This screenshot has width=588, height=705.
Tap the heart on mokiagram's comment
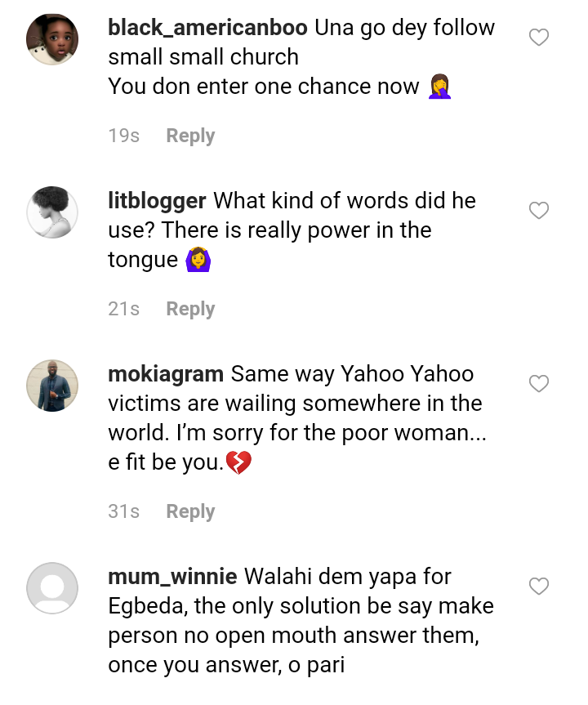click(539, 384)
